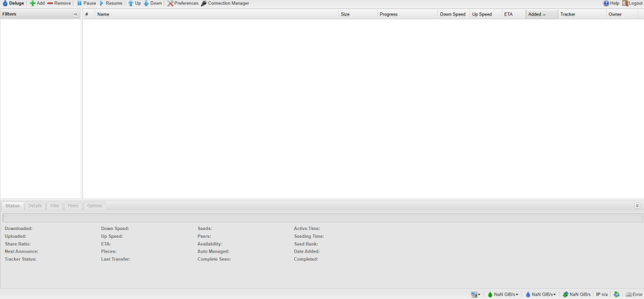This screenshot has height=299, width=644.
Task: Click the Auto Managed label
Action: 213,251
